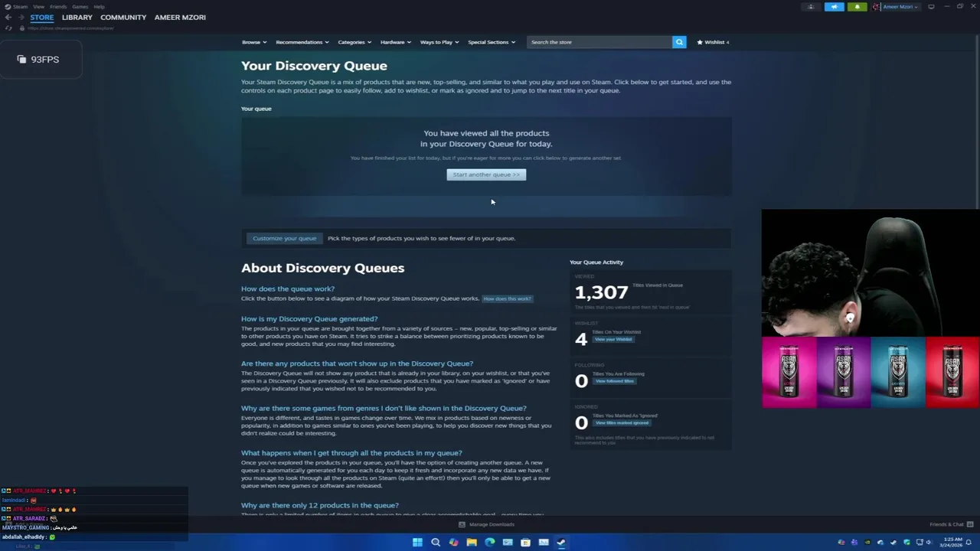This screenshot has height=551, width=980.
Task: Click the NVIDIA icon in system tray
Action: coord(867,543)
